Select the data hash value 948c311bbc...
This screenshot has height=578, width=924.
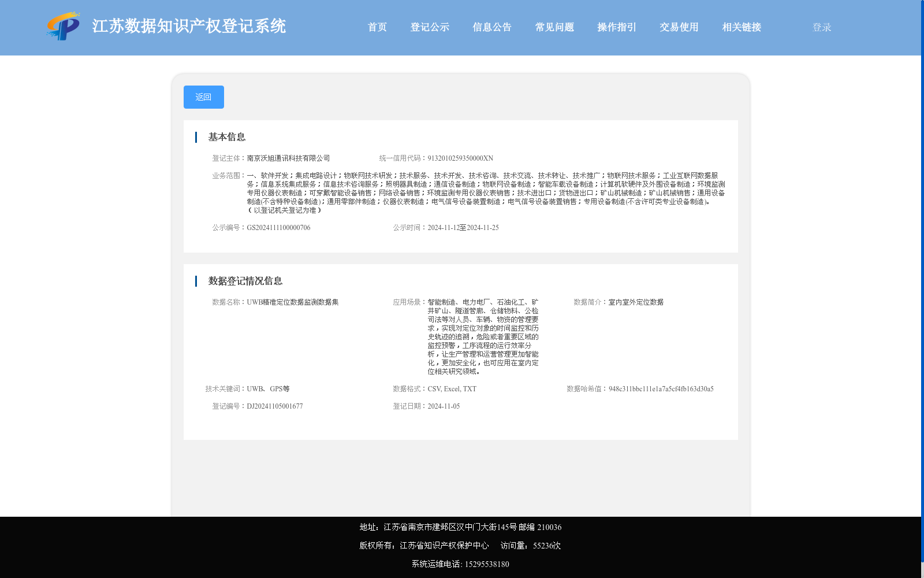pos(661,389)
